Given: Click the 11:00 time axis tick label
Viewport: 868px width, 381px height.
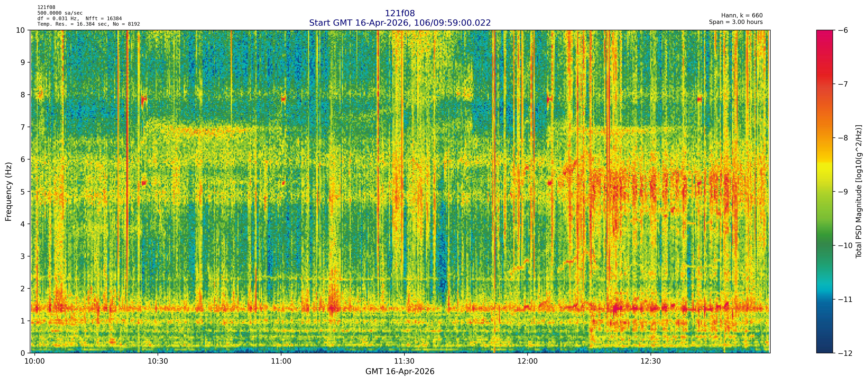Looking at the screenshot, I should (281, 362).
